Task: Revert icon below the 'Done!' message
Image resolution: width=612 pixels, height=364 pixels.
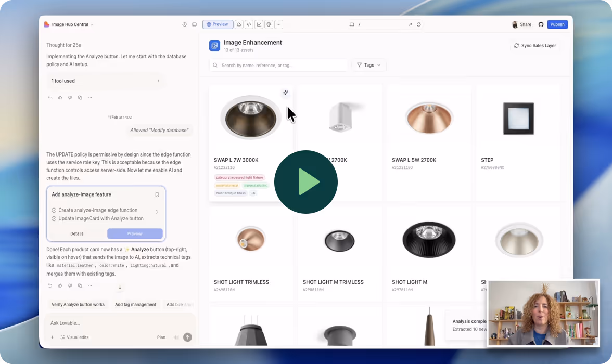Action: (x=50, y=285)
